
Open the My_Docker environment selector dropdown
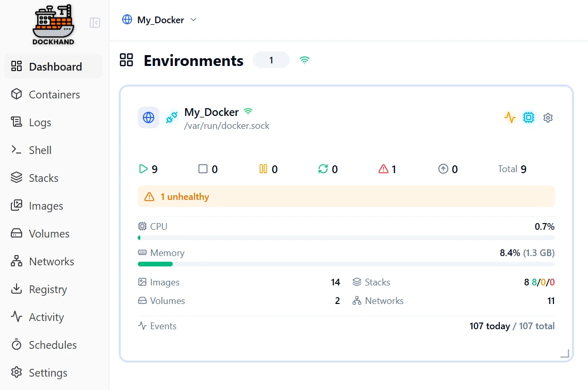coord(160,20)
